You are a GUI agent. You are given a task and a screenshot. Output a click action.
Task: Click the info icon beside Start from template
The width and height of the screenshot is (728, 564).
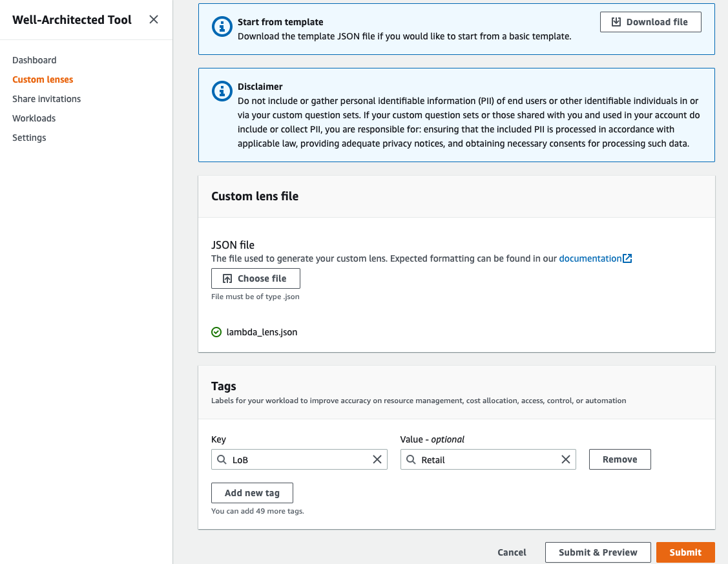[x=222, y=26]
